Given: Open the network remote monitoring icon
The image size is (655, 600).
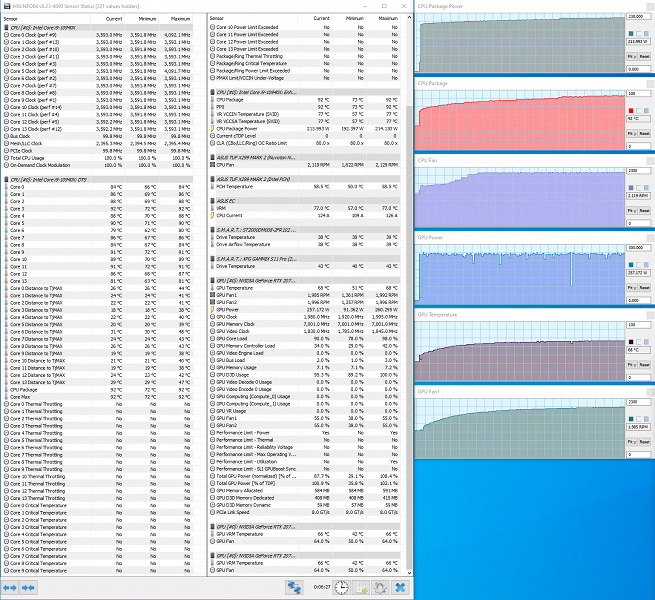Looking at the screenshot, I should click(294, 587).
